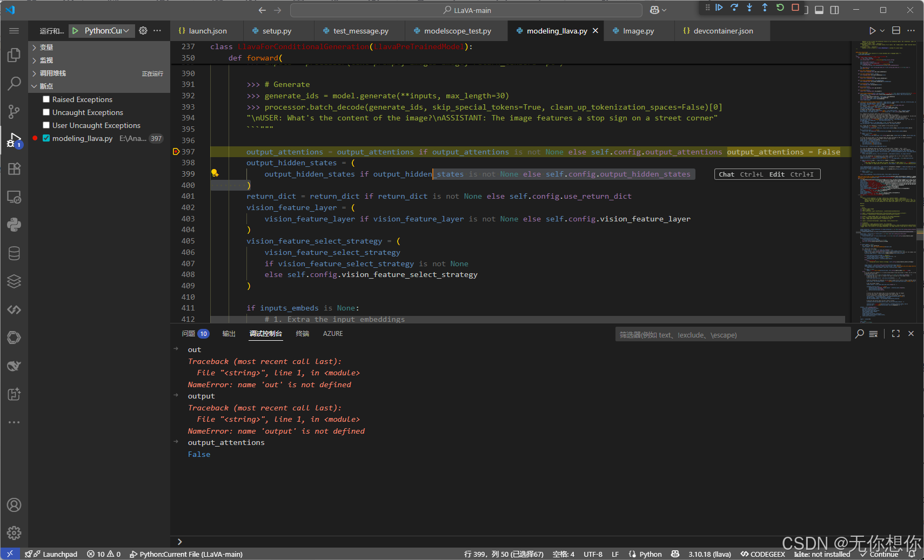Open launch.json via debug config gear
Image resolution: width=924 pixels, height=560 pixels.
point(143,31)
